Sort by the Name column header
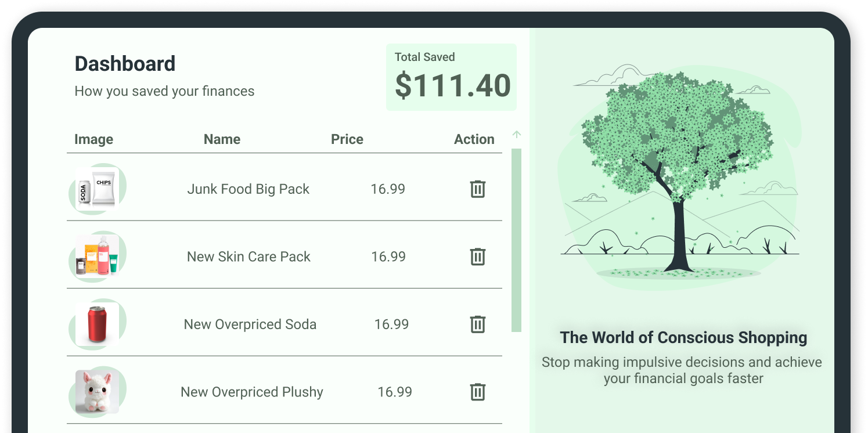Image resolution: width=868 pixels, height=433 pixels. 222,139
